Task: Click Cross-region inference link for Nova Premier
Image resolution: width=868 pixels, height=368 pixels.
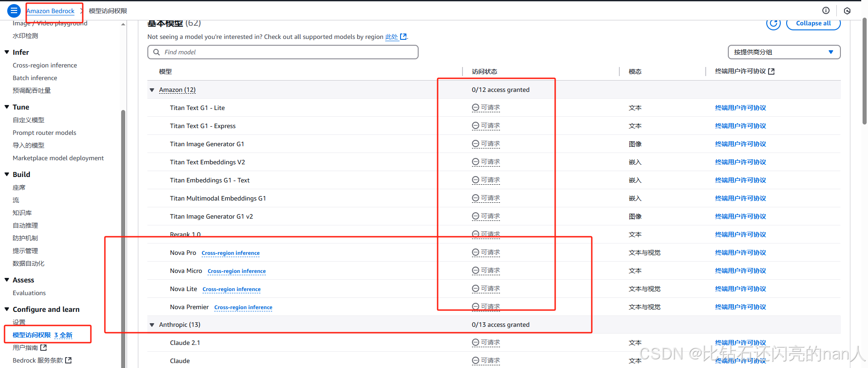Action: [243, 307]
